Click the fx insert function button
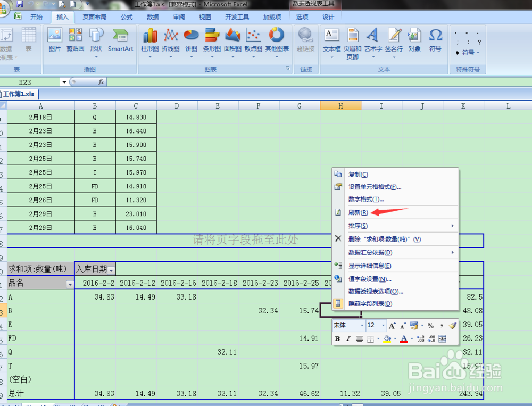This screenshot has height=406, width=532. (101, 82)
